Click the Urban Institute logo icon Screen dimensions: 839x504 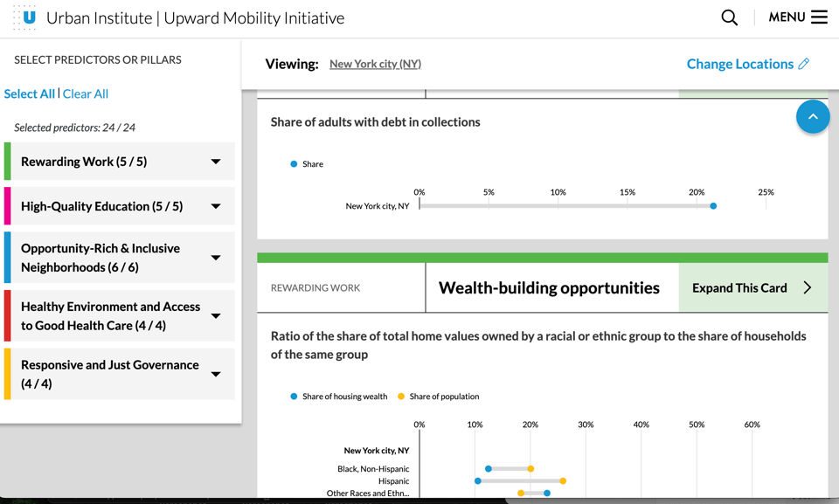coord(25,17)
